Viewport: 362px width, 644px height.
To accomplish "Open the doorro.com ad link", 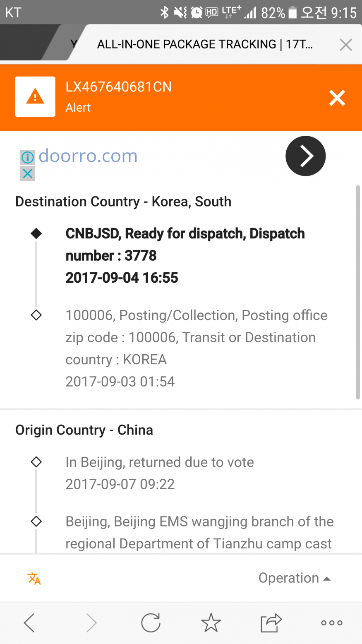I will tap(88, 156).
